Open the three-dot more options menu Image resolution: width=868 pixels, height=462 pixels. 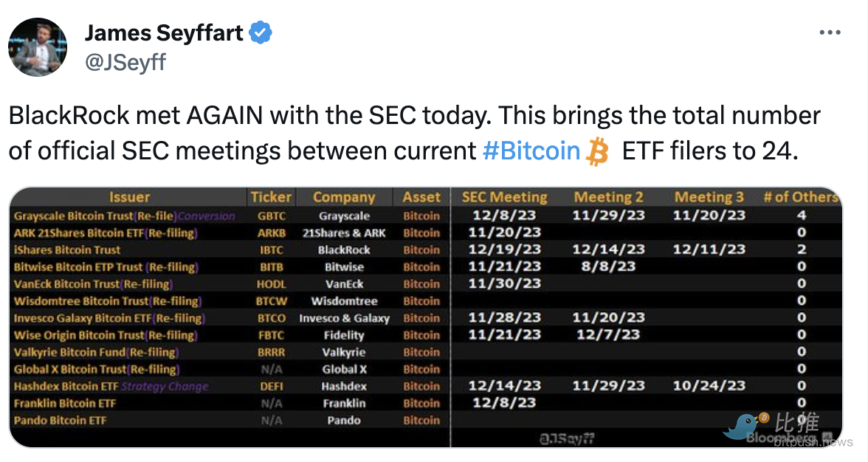pos(830,33)
